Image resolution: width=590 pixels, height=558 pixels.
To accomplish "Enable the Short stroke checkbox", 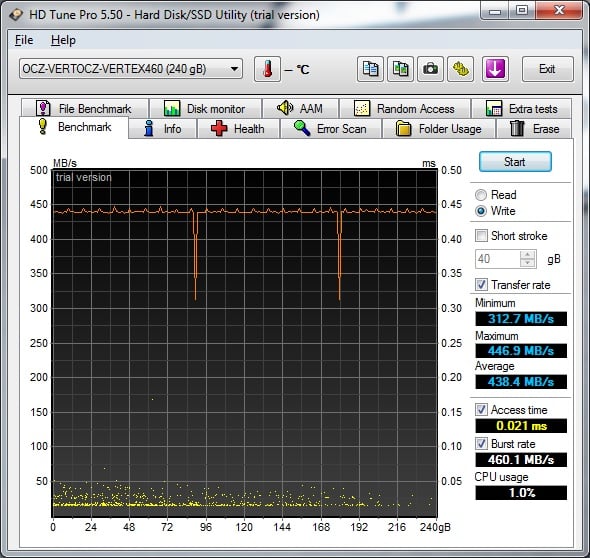I will pyautogui.click(x=481, y=236).
